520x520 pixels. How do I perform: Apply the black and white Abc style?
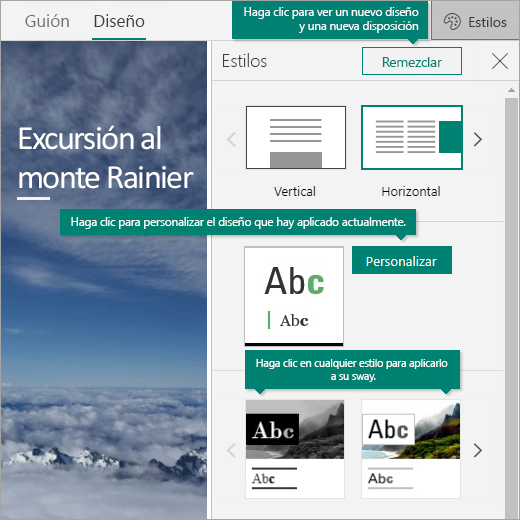coord(295,449)
